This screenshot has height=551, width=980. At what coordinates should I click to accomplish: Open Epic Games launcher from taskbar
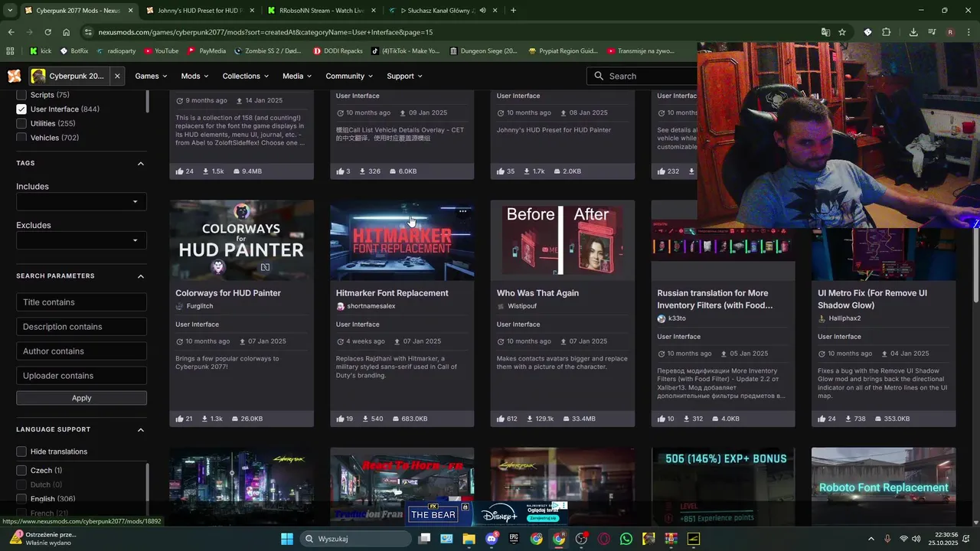point(514,539)
